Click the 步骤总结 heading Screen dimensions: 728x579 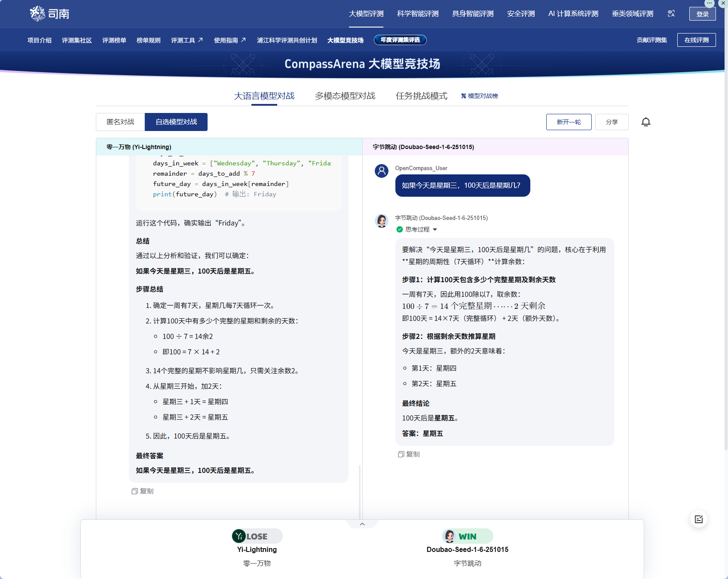(x=150, y=289)
